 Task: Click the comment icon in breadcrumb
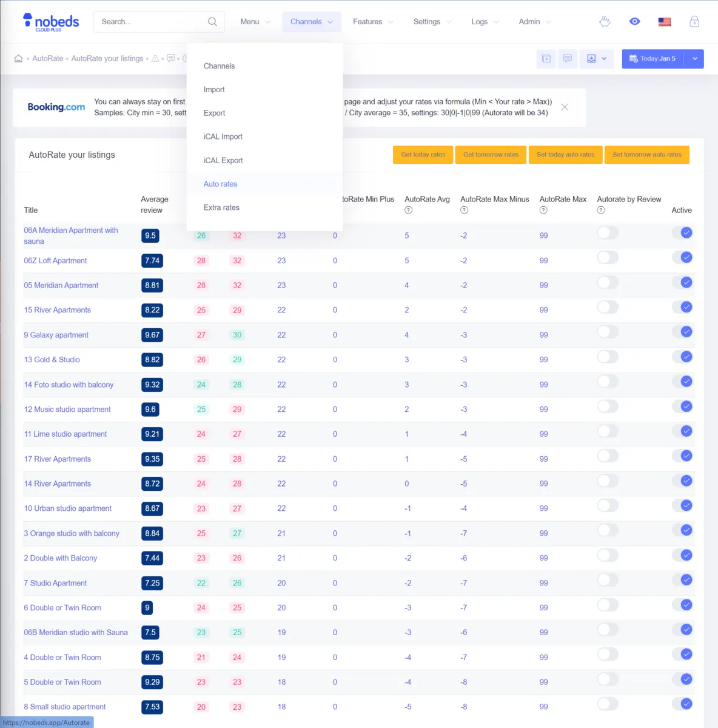[x=171, y=58]
